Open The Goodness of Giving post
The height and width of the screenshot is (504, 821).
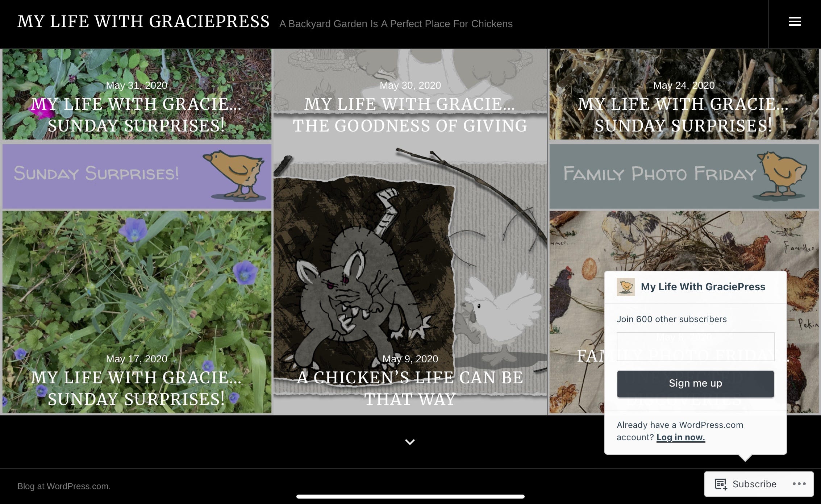coord(410,114)
